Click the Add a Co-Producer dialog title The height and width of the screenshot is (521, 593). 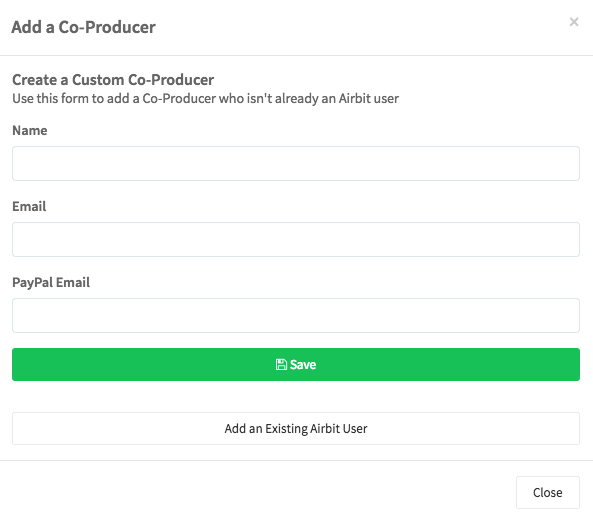(84, 27)
